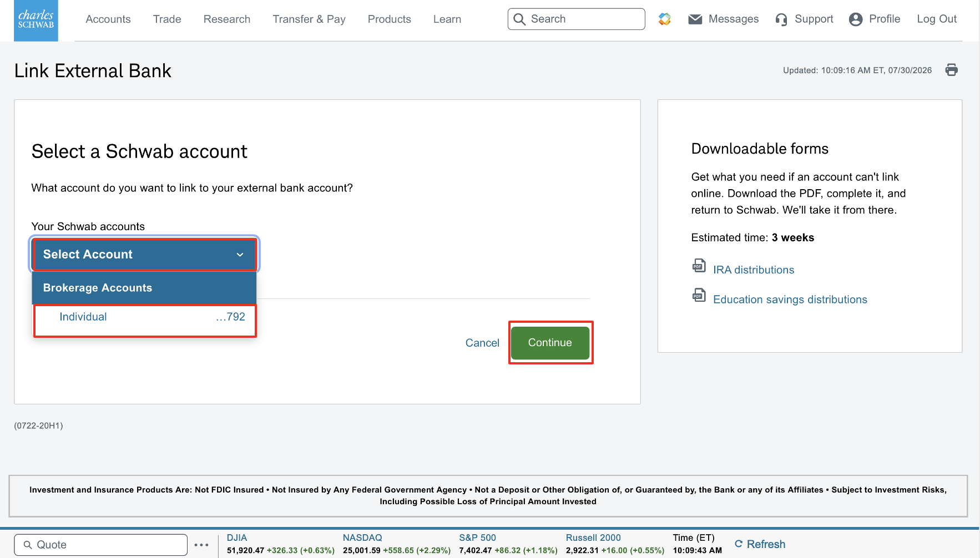Open the Support link
Image resolution: width=980 pixels, height=558 pixels.
pos(814,19)
